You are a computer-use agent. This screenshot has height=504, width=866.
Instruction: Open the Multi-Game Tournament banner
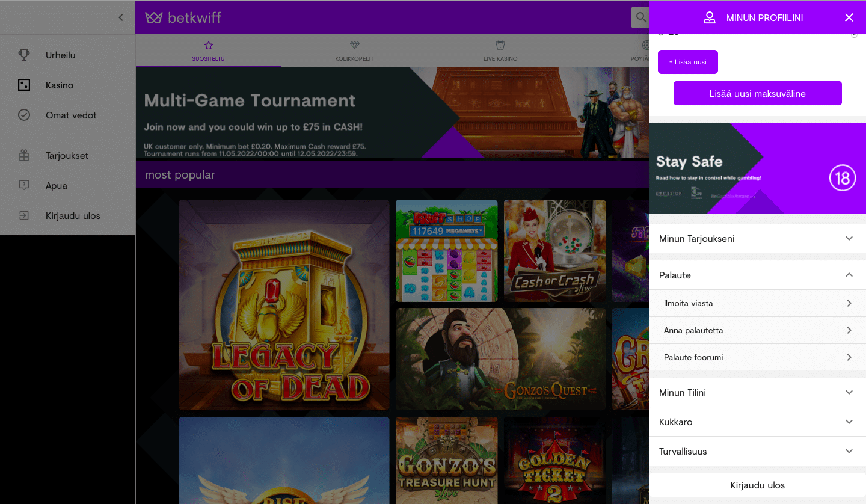tap(393, 112)
